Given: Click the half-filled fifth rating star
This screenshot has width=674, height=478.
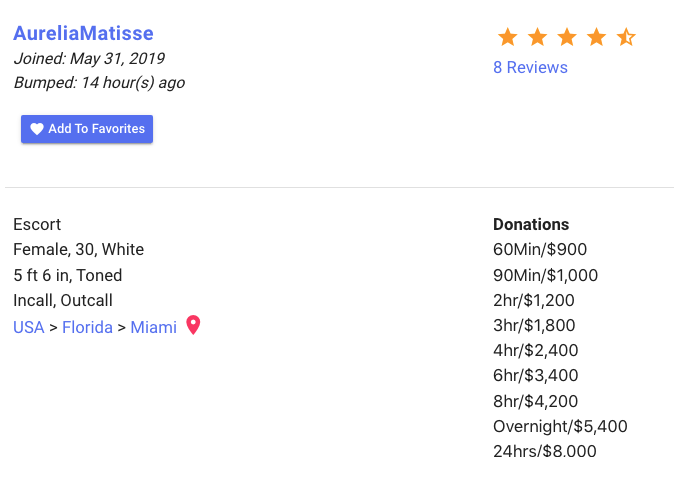Looking at the screenshot, I should [626, 37].
